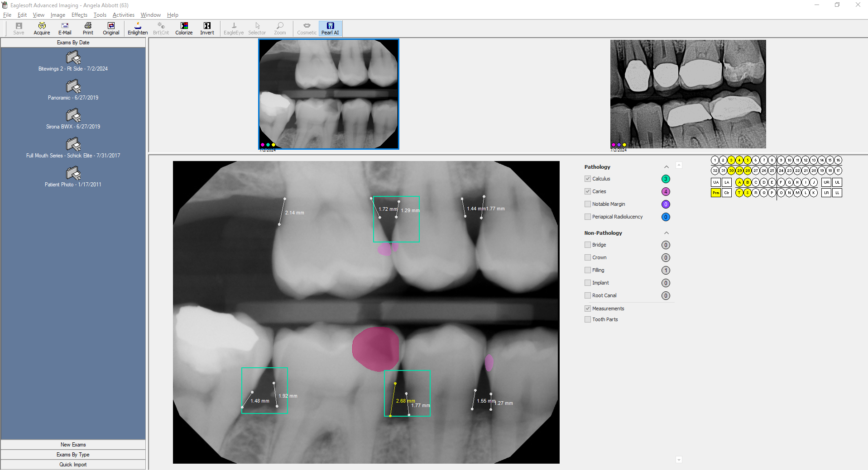868x470 pixels.
Task: Select the LL quadrant button
Action: pos(837,193)
